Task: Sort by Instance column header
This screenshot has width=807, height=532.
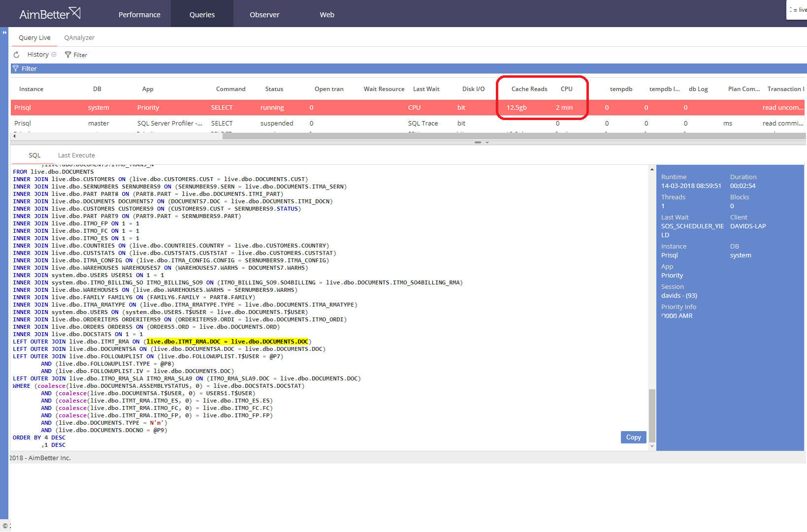Action: pos(31,89)
